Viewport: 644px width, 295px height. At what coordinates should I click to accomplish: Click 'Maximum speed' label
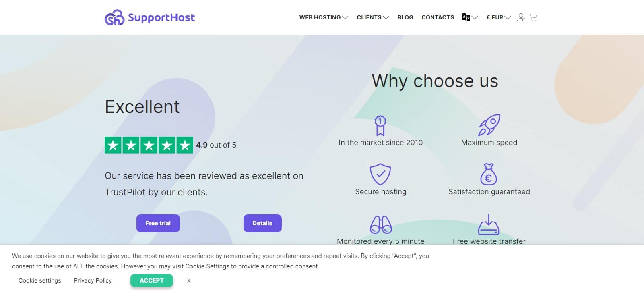click(489, 143)
